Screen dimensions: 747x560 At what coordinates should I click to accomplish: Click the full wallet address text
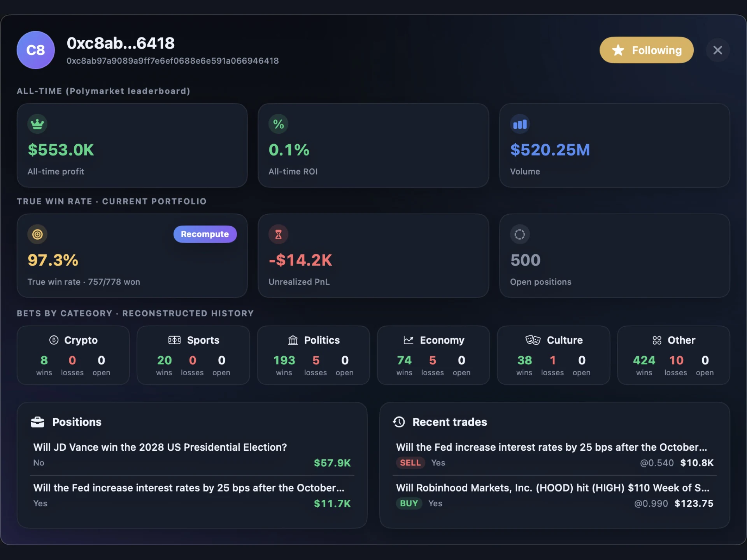(x=172, y=61)
